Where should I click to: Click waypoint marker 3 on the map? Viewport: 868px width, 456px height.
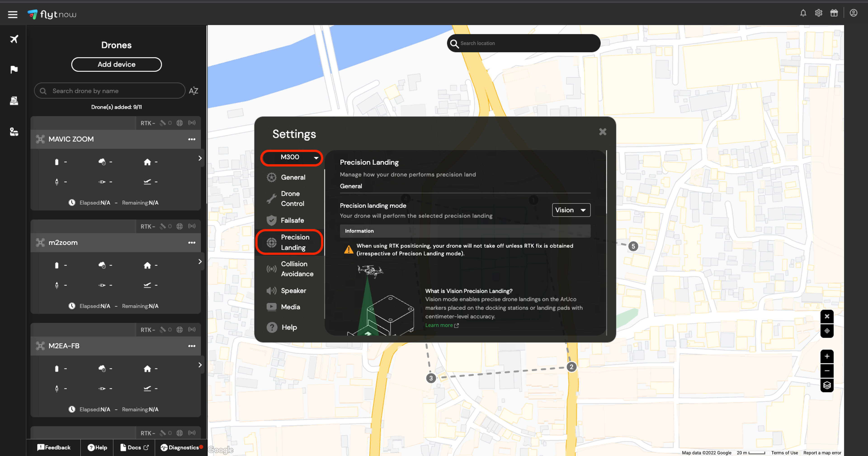point(431,378)
